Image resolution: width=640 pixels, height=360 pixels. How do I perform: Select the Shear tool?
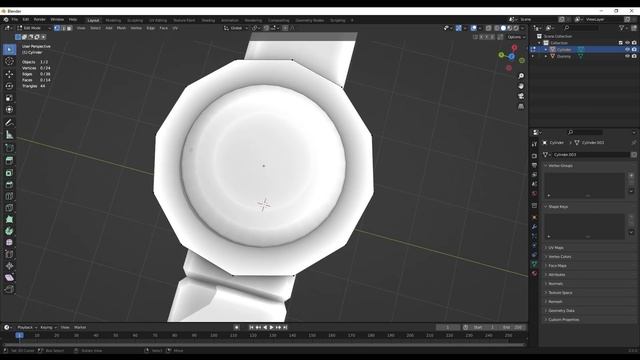click(x=9, y=278)
